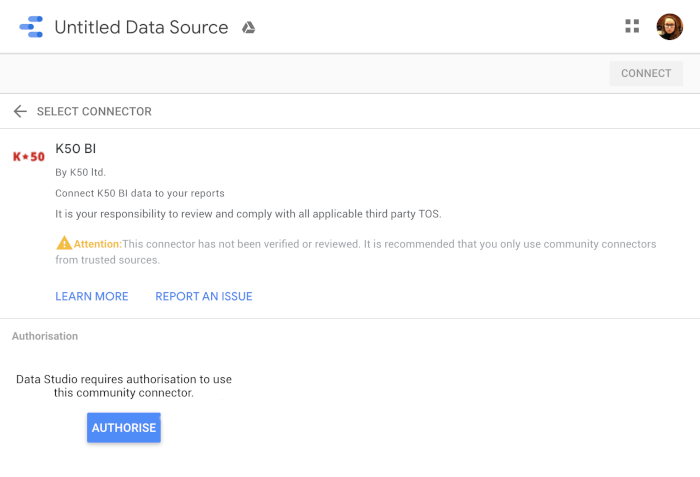Select the SELECT CONNECTOR label

point(94,111)
